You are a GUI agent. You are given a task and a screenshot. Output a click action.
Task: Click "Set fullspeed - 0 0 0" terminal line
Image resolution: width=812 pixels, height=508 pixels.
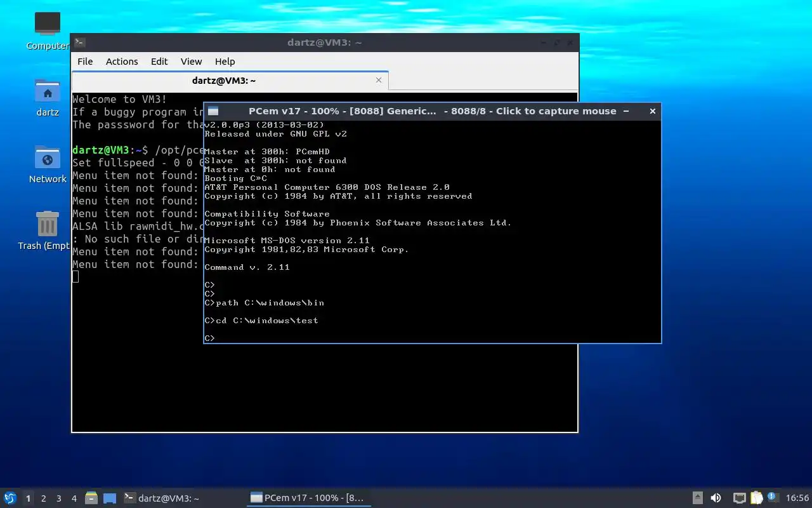[138, 163]
